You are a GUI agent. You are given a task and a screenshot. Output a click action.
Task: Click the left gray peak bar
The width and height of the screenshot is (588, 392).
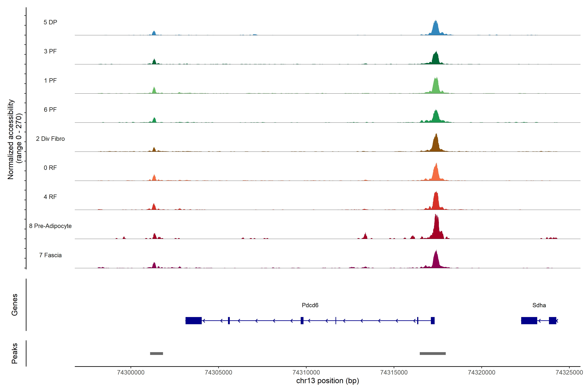click(x=156, y=353)
